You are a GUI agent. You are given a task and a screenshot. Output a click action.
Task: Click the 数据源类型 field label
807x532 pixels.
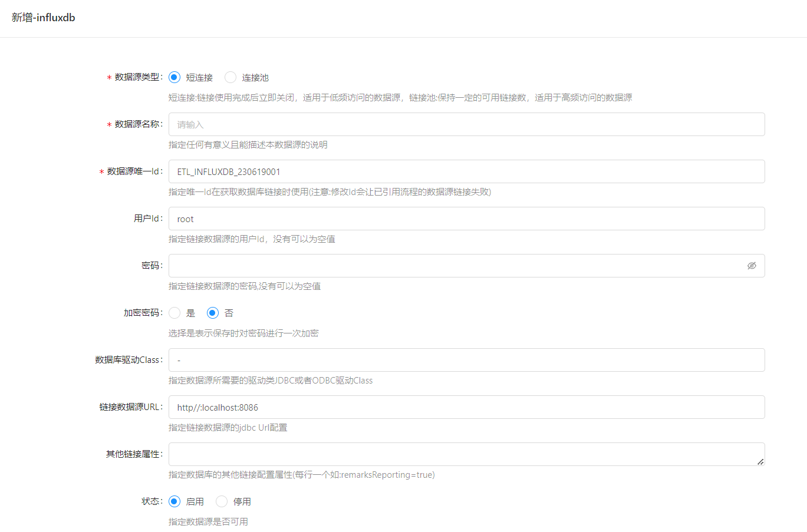[138, 77]
